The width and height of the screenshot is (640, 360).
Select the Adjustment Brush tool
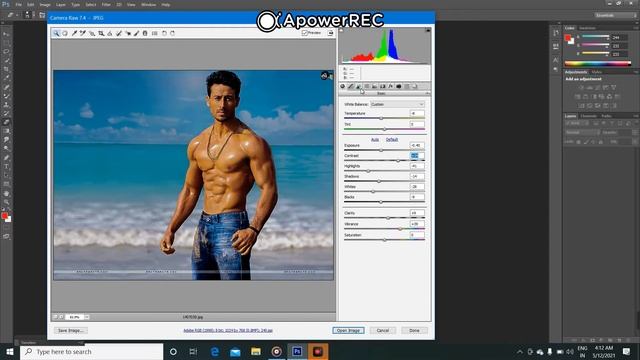click(136, 33)
